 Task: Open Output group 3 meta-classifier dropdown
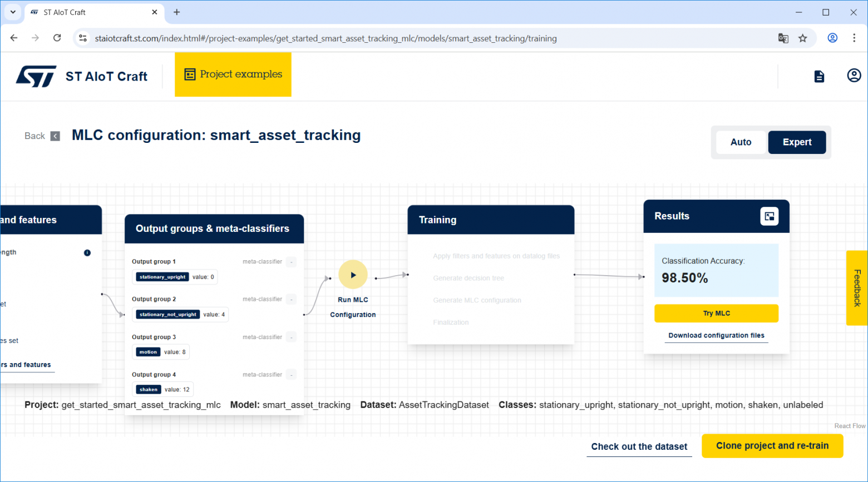tap(291, 337)
